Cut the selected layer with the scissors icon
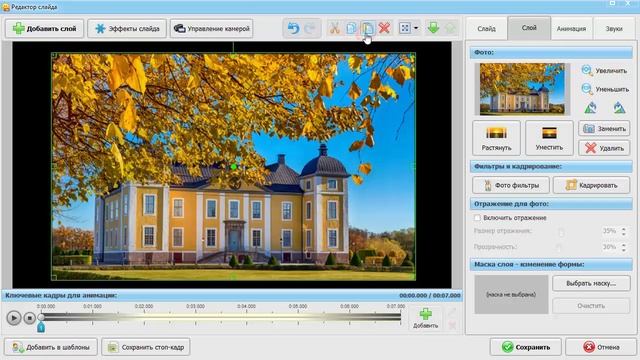 point(335,28)
